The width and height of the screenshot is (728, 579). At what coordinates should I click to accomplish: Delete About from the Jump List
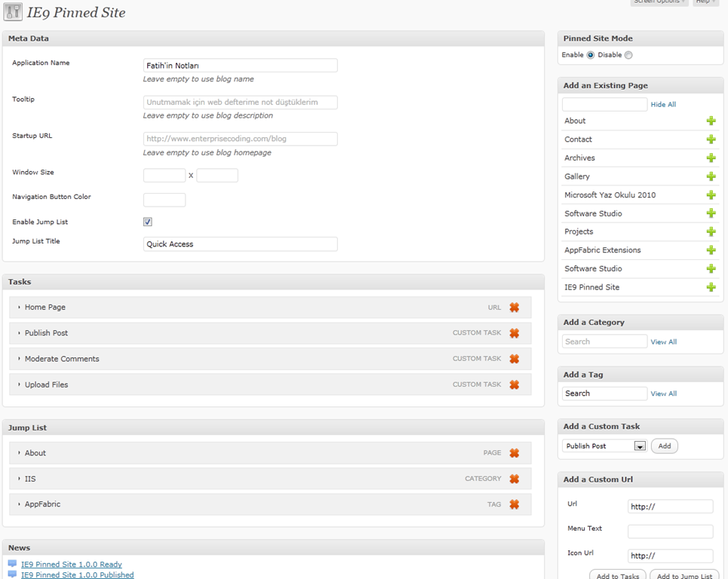point(514,453)
